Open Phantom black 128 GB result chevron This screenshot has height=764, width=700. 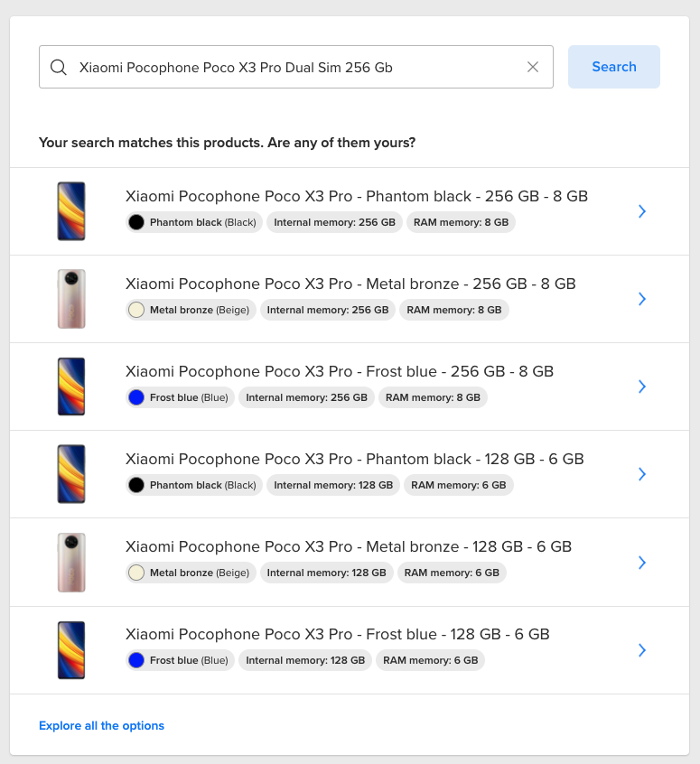(642, 474)
